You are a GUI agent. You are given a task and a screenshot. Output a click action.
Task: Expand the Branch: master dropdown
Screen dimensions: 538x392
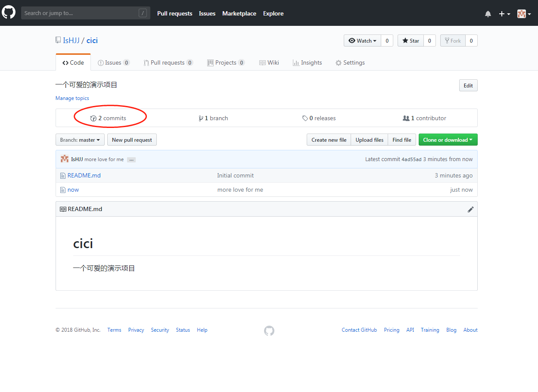coord(80,140)
